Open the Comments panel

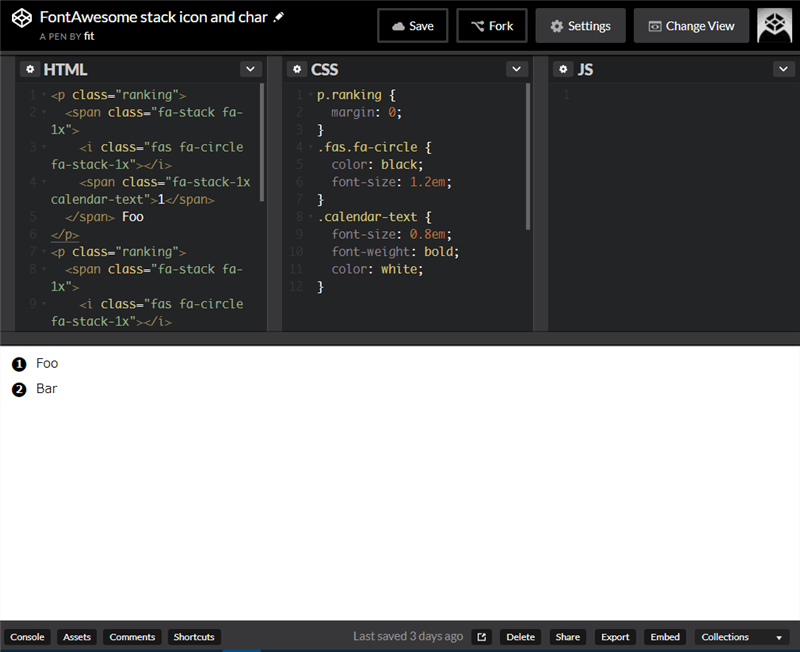[132, 637]
